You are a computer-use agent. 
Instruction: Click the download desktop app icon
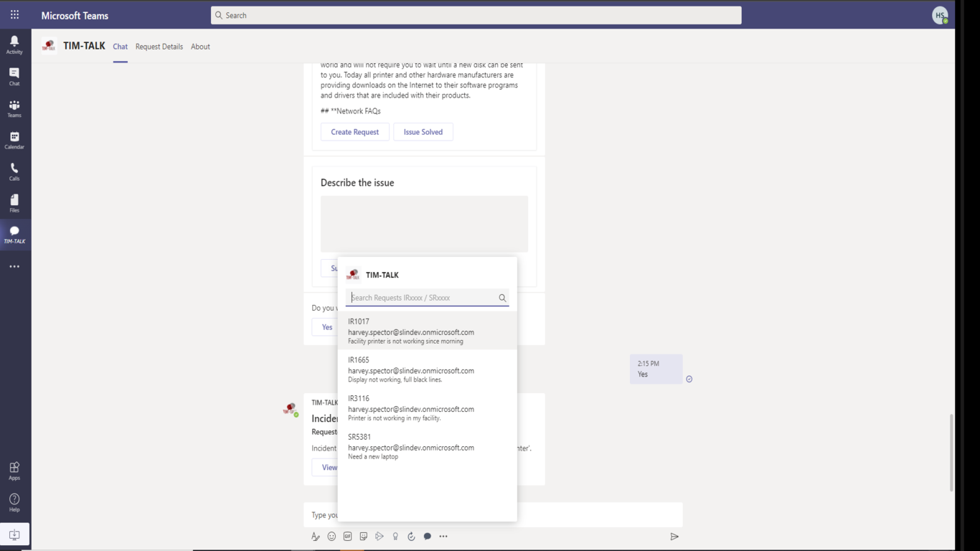tap(14, 534)
